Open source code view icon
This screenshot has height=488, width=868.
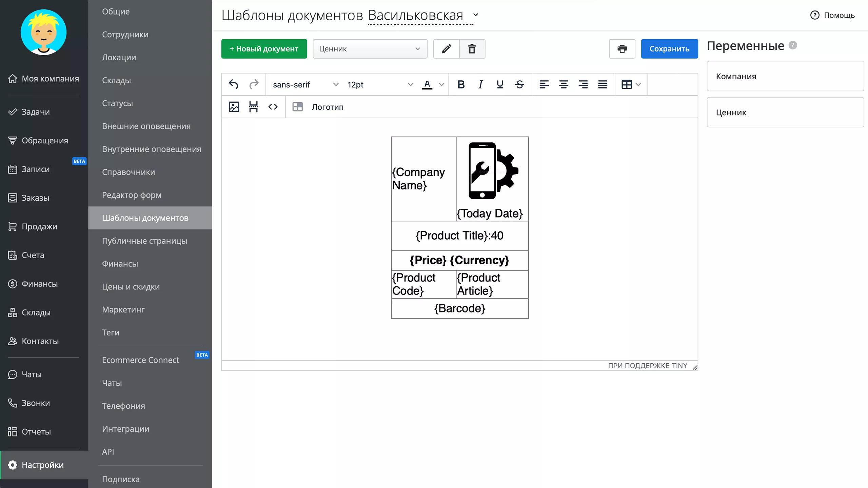coord(273,107)
